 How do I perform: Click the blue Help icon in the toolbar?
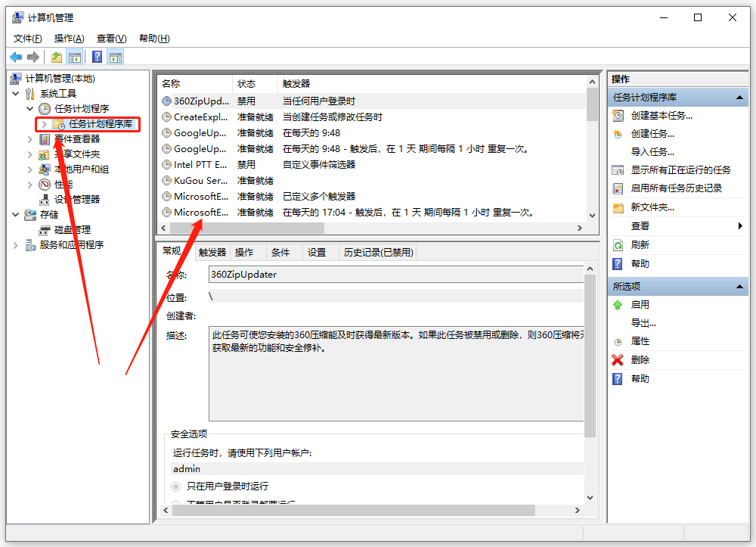coord(97,57)
